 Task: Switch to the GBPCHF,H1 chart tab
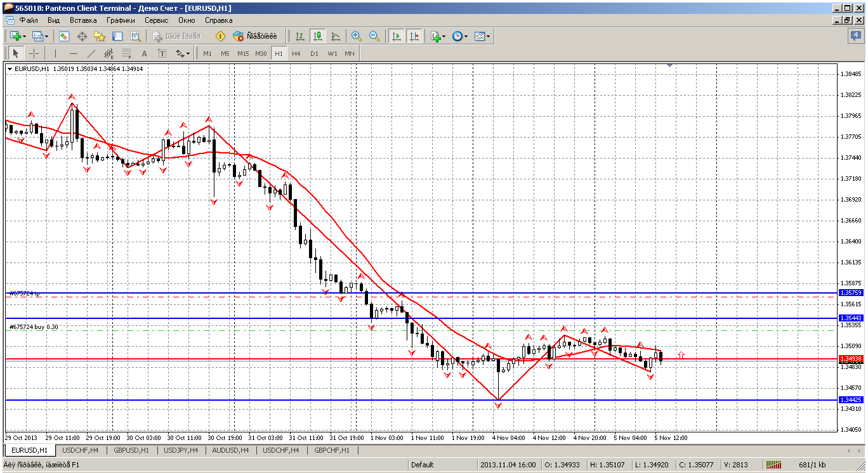tap(332, 450)
